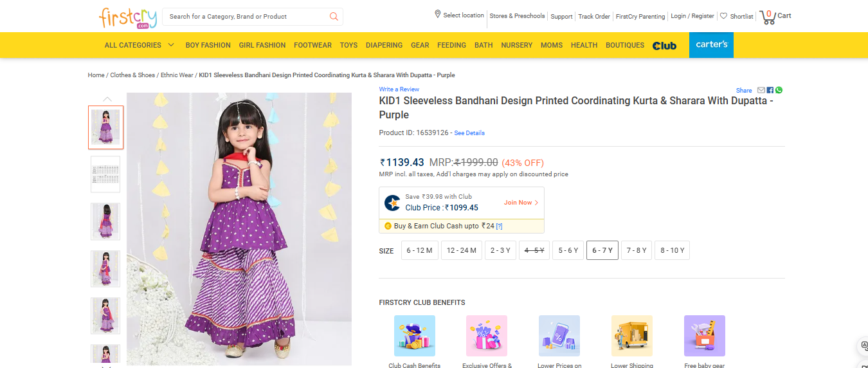The width and height of the screenshot is (868, 368).
Task: Click the Shortlist heart icon
Action: pos(723,16)
